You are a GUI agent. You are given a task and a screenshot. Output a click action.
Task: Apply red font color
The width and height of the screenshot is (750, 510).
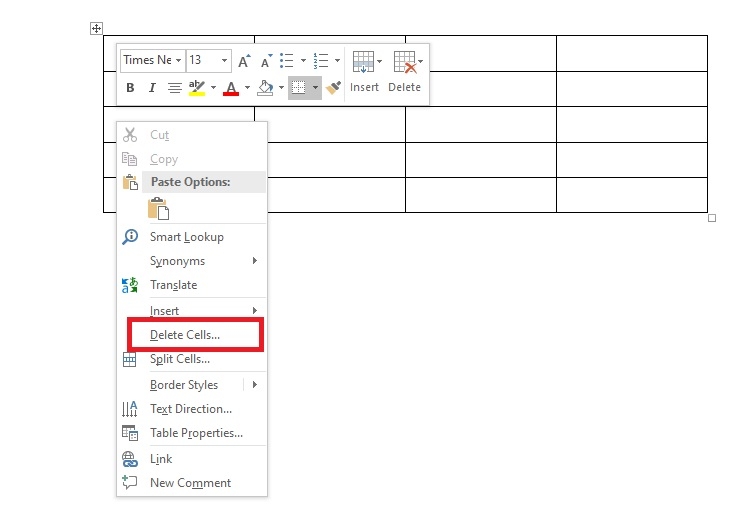231,88
